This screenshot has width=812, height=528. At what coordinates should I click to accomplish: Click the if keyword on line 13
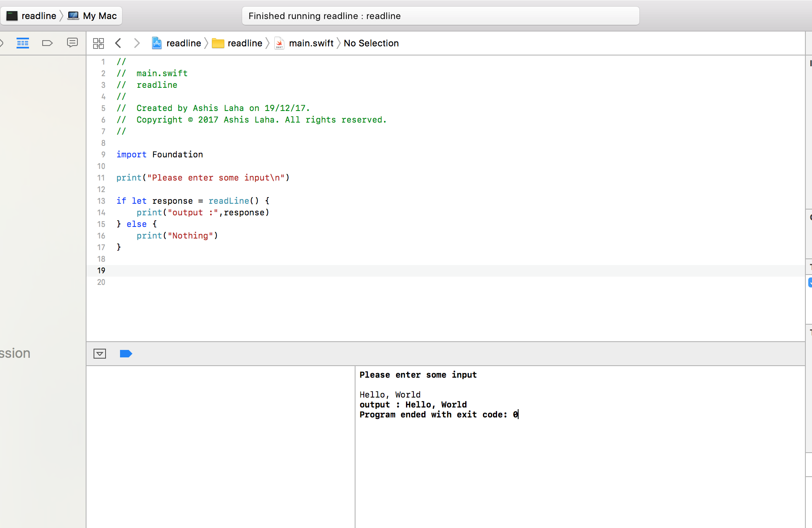(x=121, y=201)
